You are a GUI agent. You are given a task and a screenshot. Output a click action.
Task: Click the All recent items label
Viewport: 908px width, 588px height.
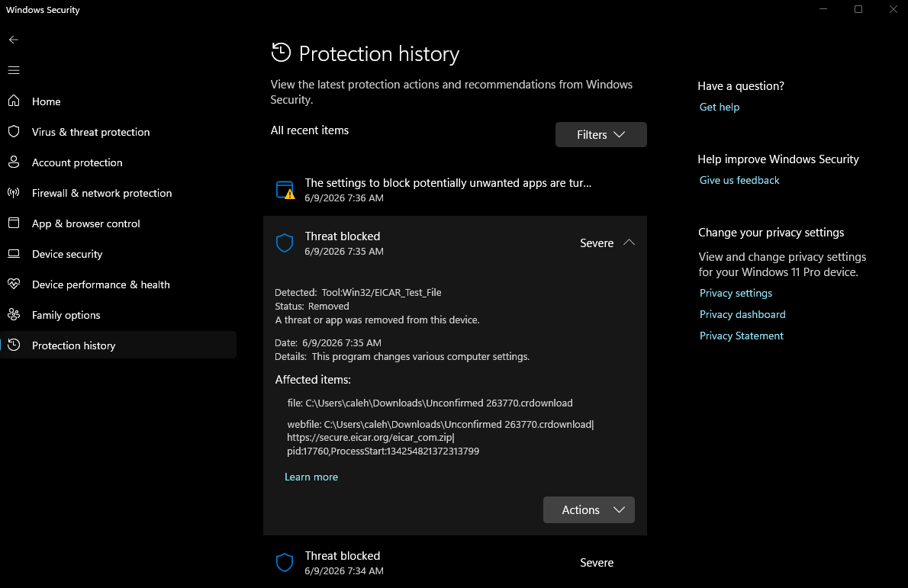coord(309,130)
